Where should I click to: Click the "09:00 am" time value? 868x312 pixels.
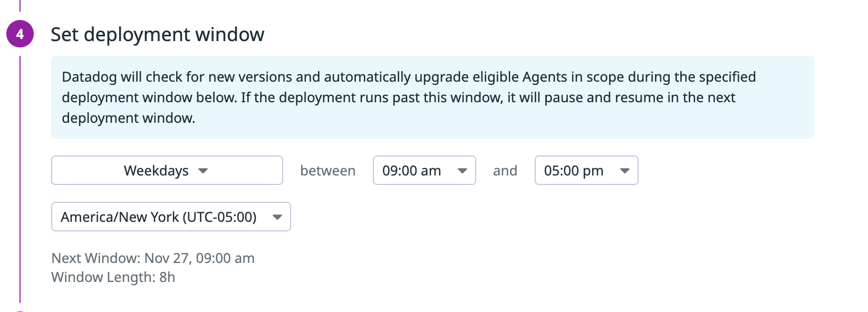(x=411, y=171)
